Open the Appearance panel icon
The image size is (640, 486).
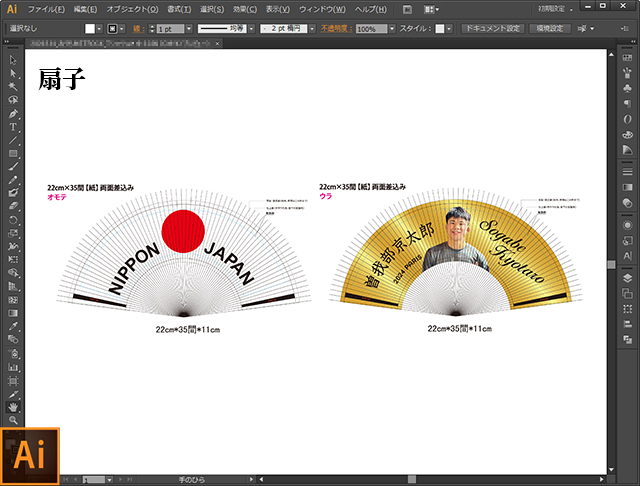click(627, 225)
